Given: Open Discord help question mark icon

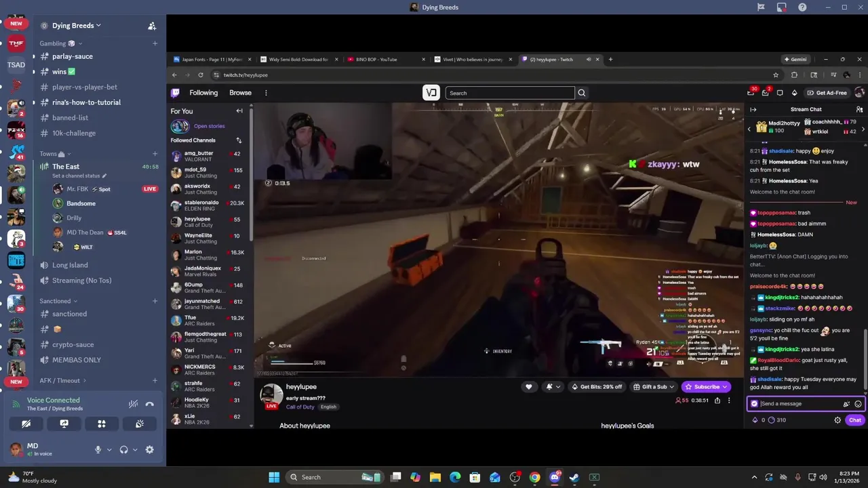Looking at the screenshot, I should 803,7.
